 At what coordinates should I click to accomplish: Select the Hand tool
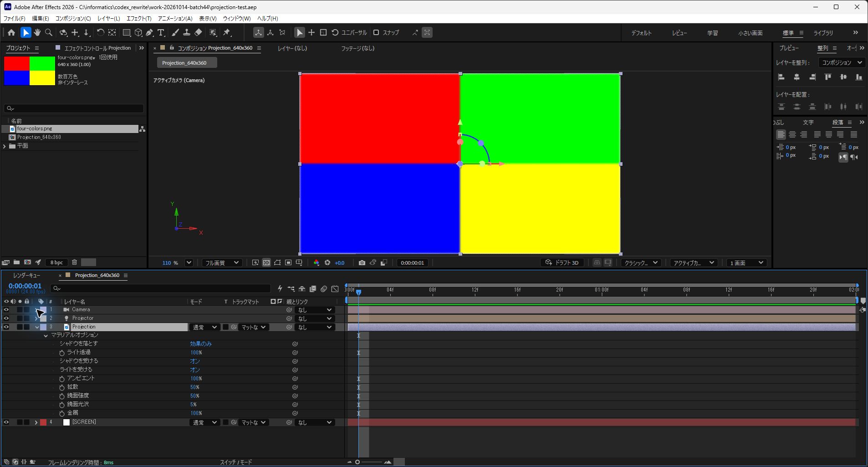pos(37,32)
